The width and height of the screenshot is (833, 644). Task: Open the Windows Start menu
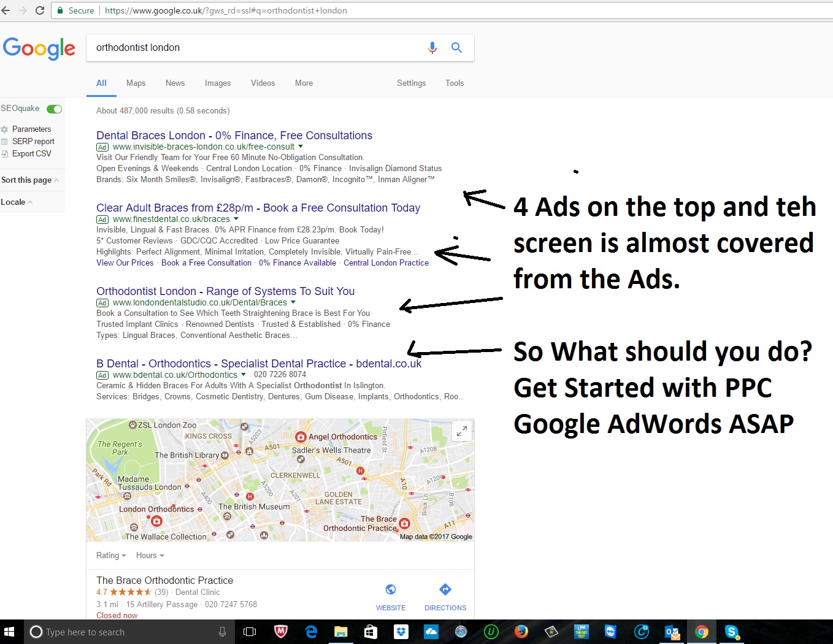(9, 632)
